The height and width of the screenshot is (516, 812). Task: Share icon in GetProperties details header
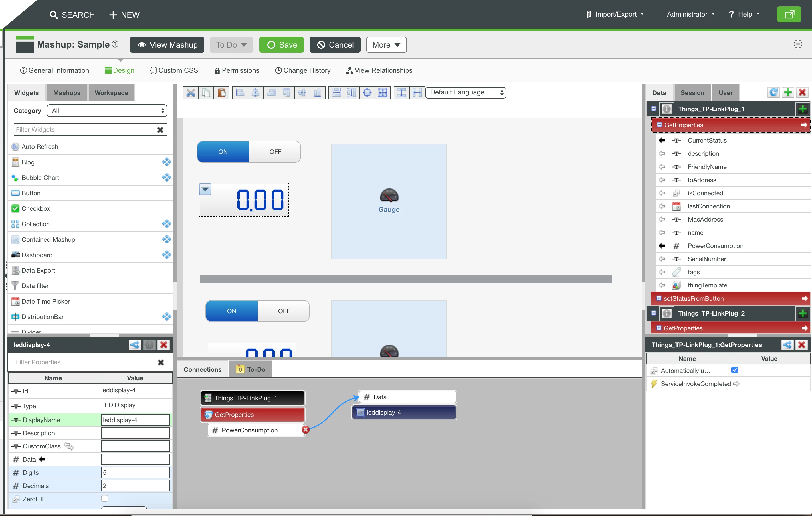pyautogui.click(x=787, y=345)
